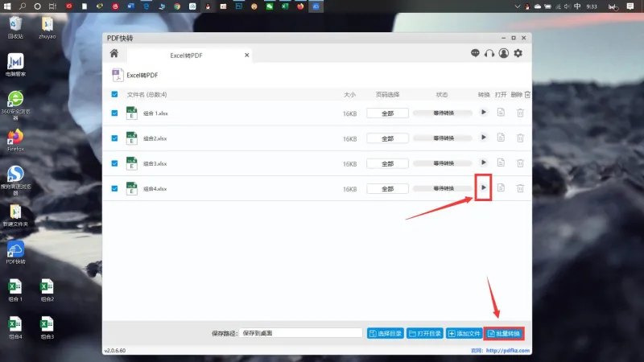644x362 pixels.
Task: Open converted file for 组合 1.xlsx
Action: (501, 113)
